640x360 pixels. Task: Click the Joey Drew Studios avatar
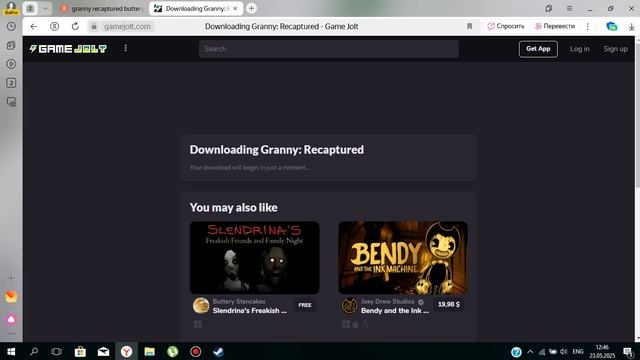(x=349, y=305)
